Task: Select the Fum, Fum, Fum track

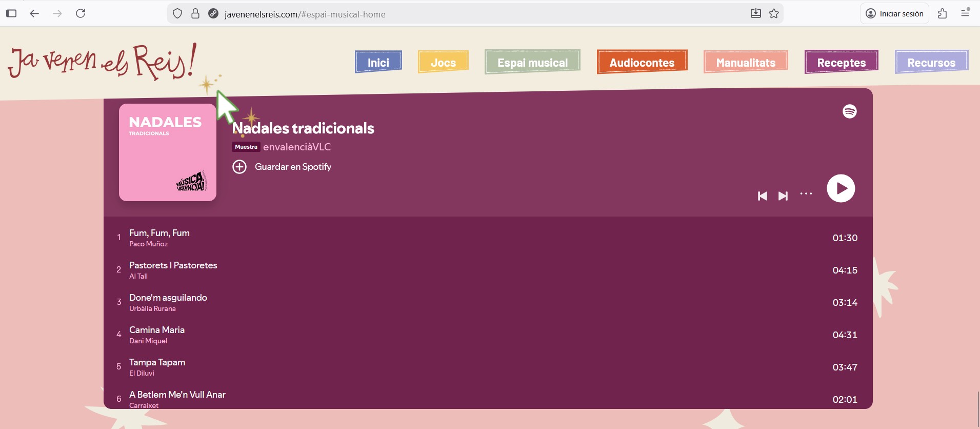Action: (159, 233)
